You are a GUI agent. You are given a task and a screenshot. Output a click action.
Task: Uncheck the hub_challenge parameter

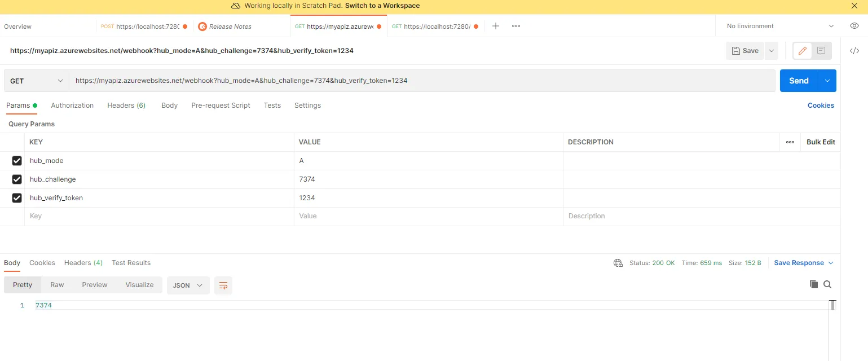point(17,179)
